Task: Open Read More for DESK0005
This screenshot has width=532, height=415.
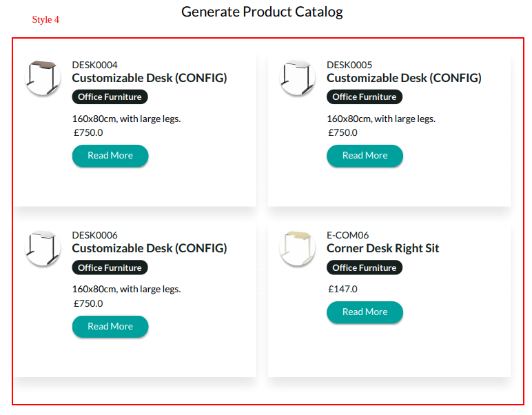Action: coord(365,156)
